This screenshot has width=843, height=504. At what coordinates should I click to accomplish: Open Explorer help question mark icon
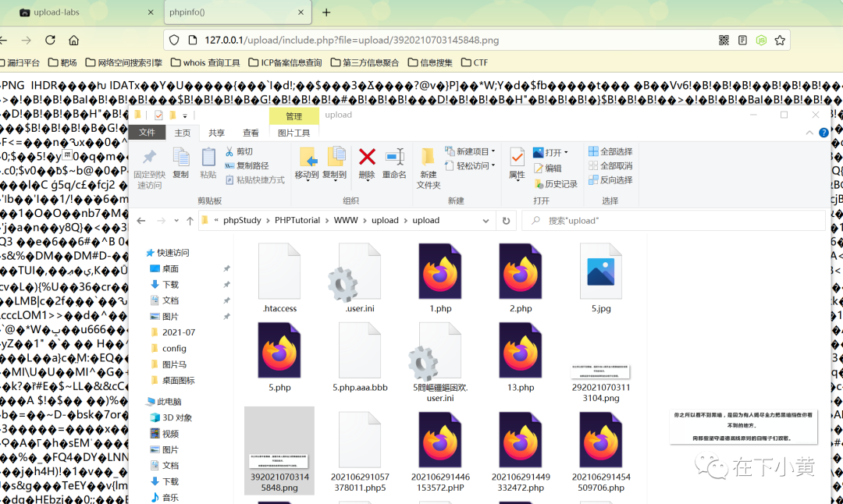point(823,133)
